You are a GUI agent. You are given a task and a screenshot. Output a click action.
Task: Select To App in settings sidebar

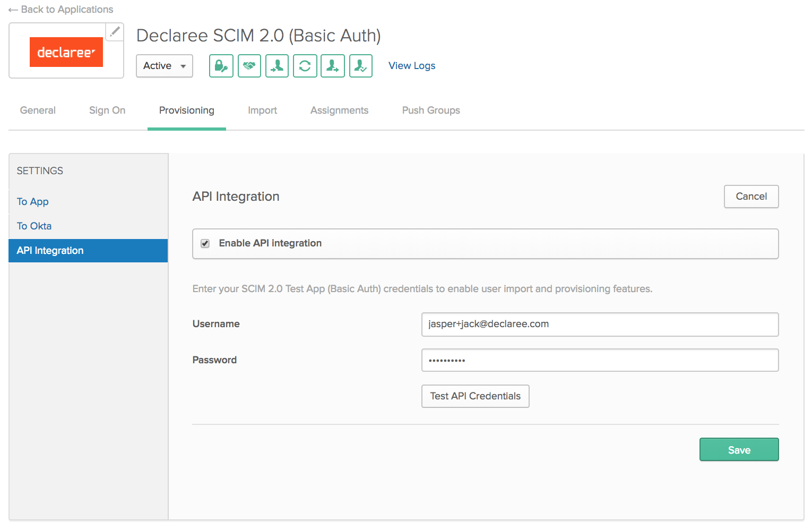(x=33, y=202)
